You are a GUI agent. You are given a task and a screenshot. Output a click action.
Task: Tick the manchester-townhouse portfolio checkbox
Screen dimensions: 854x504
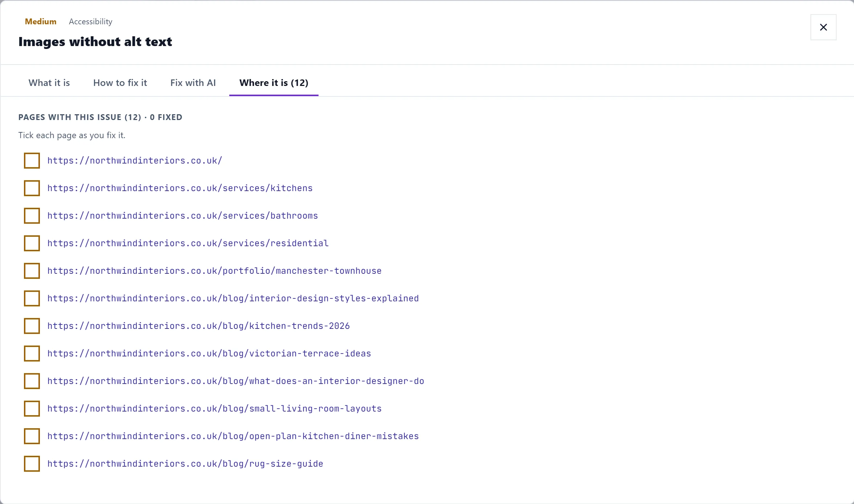(32, 271)
